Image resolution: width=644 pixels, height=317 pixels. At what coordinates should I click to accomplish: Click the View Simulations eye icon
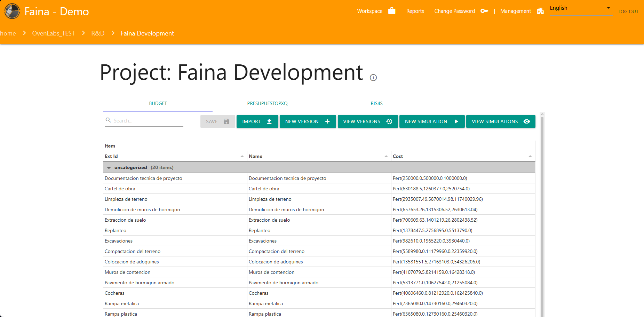[x=526, y=121]
